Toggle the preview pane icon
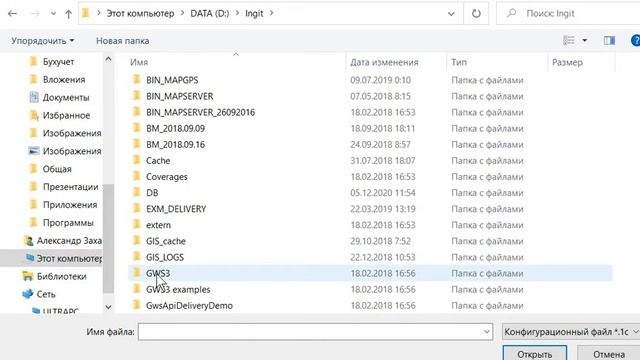 [x=609, y=40]
